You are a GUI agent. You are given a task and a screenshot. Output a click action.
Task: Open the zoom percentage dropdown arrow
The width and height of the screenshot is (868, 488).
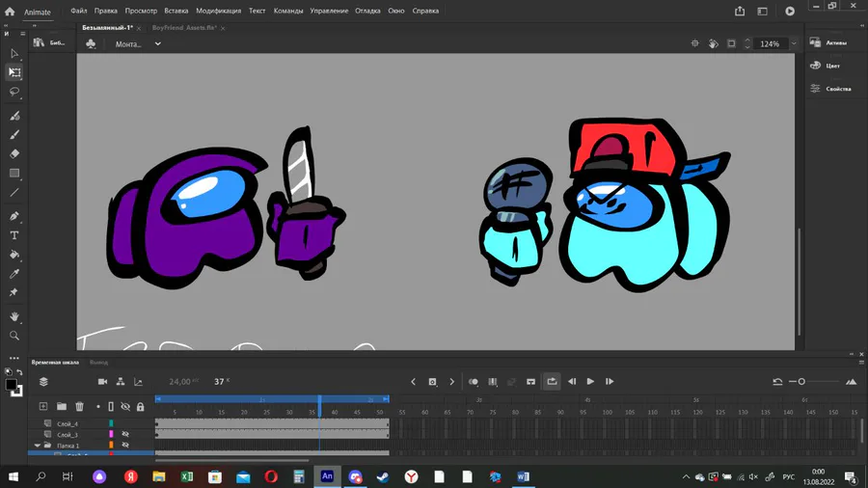(x=794, y=43)
